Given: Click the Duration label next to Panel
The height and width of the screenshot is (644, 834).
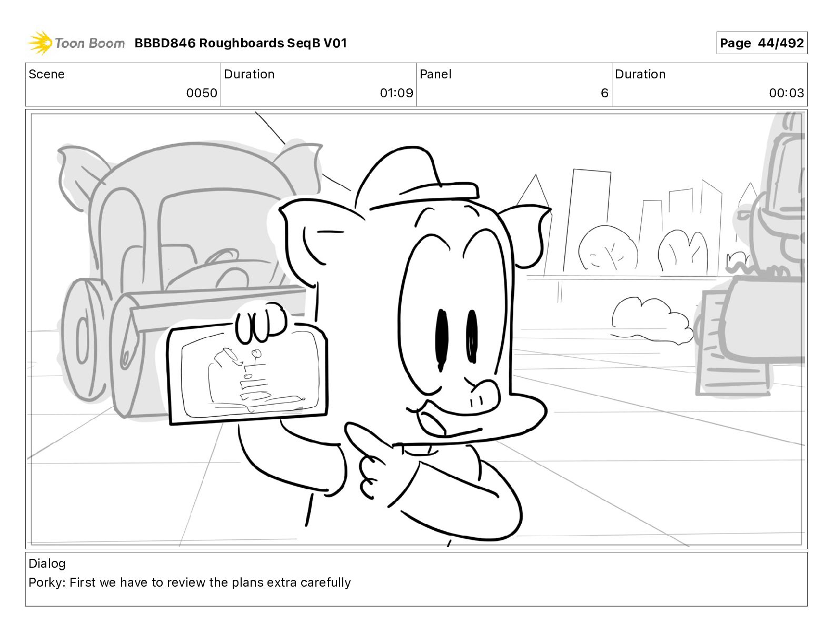Looking at the screenshot, I should coord(640,74).
